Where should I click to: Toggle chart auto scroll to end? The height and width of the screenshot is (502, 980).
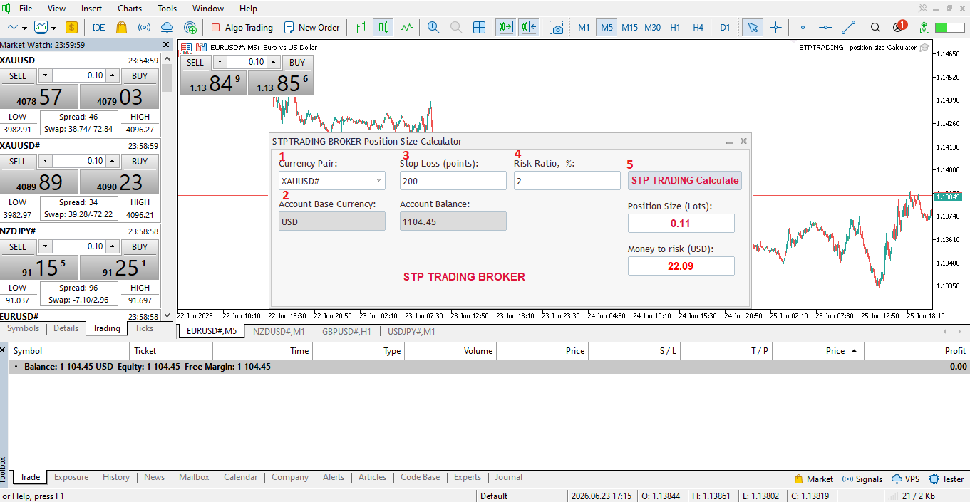pos(506,28)
